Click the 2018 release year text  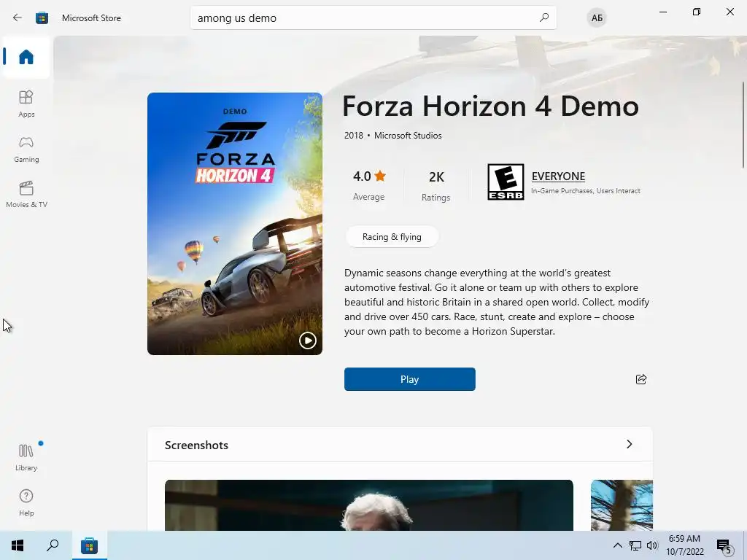click(354, 135)
